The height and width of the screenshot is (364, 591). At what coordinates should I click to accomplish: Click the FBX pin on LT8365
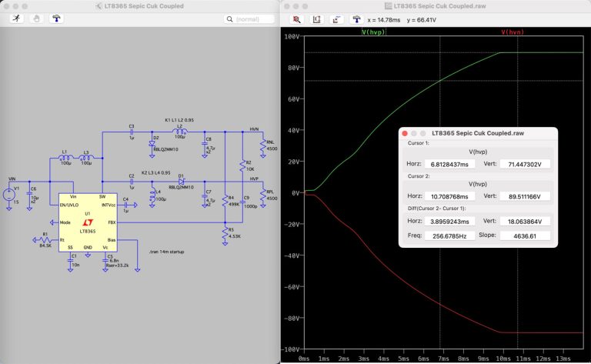tap(112, 222)
